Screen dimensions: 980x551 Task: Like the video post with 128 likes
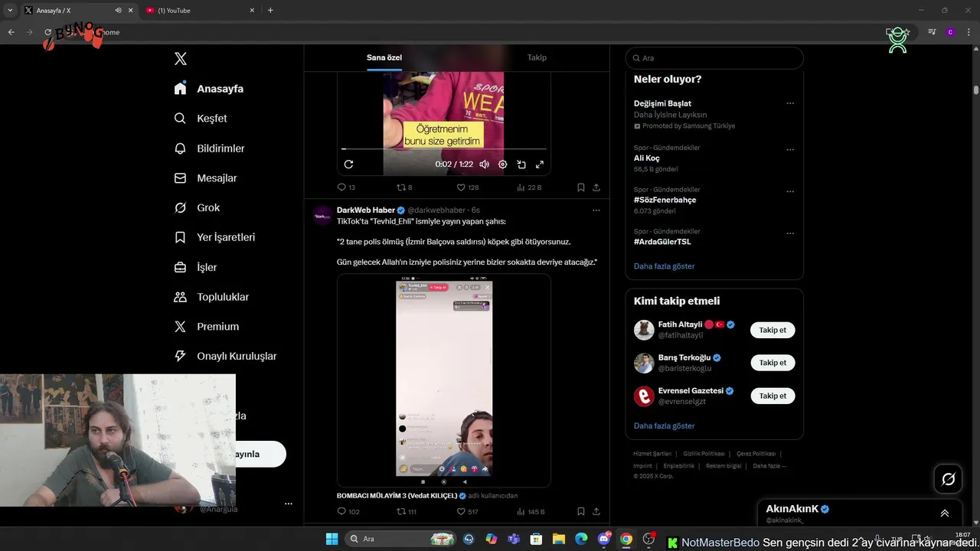pos(468,187)
